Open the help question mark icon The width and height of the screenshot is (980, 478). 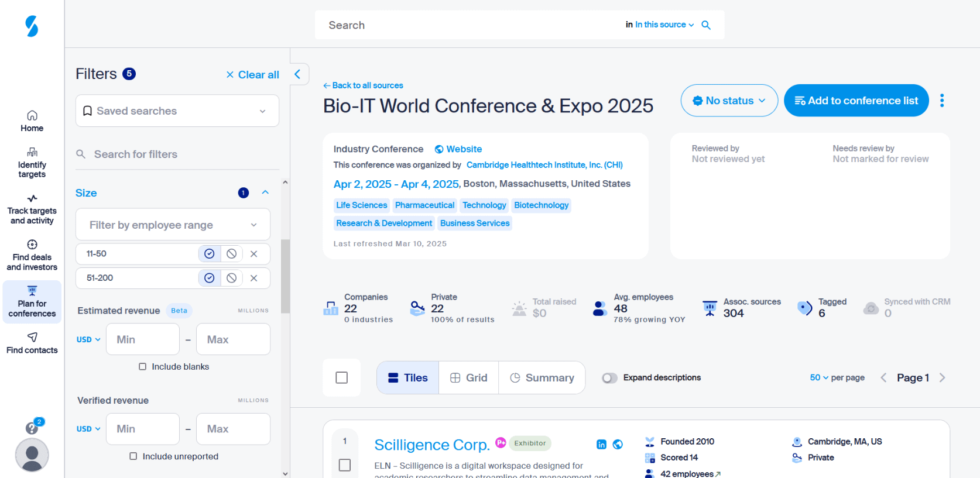tap(32, 428)
